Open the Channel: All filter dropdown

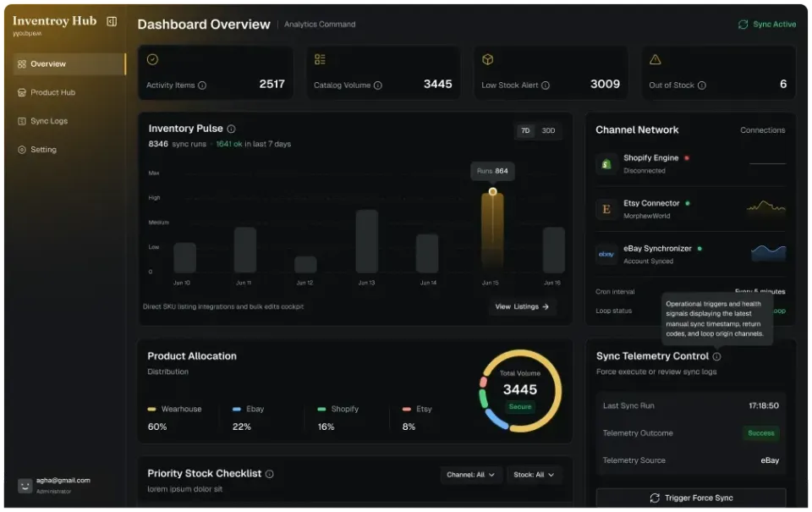click(x=471, y=476)
